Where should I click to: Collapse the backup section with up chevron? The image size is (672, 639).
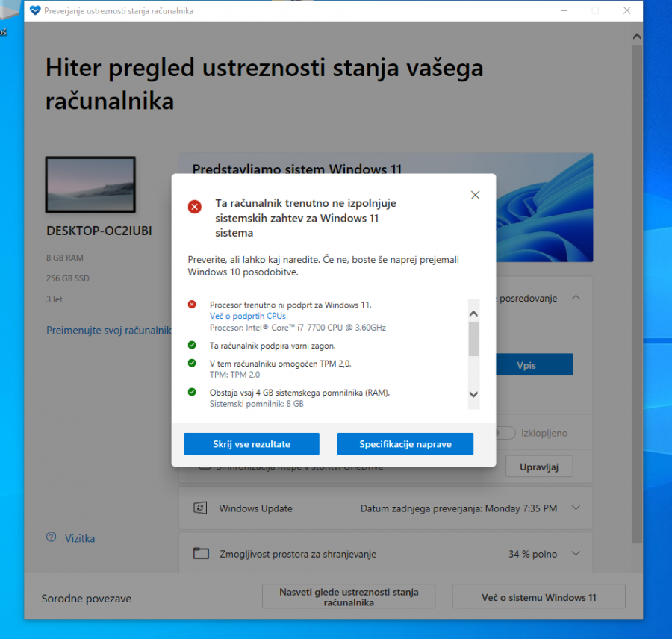(576, 298)
